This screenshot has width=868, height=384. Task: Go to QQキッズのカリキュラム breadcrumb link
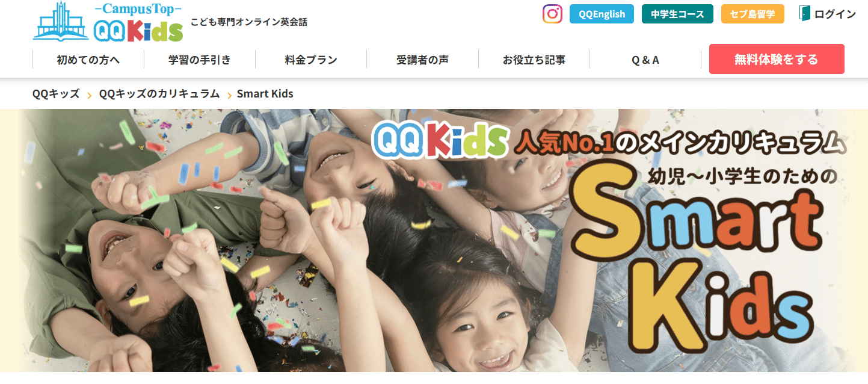[159, 94]
